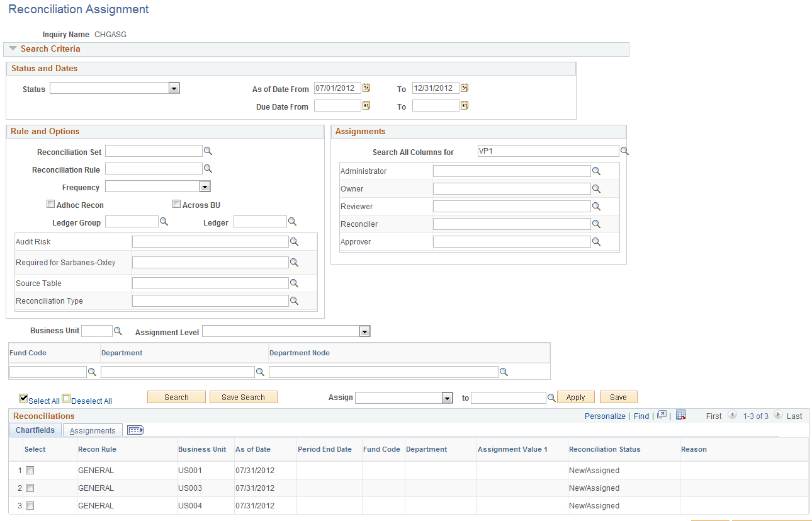Open the Frequency dropdown
Image resolution: width=812 pixels, height=521 pixels.
[205, 186]
